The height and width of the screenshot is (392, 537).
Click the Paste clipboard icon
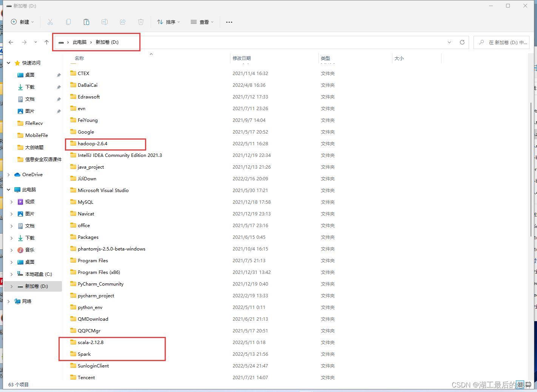(x=86, y=22)
